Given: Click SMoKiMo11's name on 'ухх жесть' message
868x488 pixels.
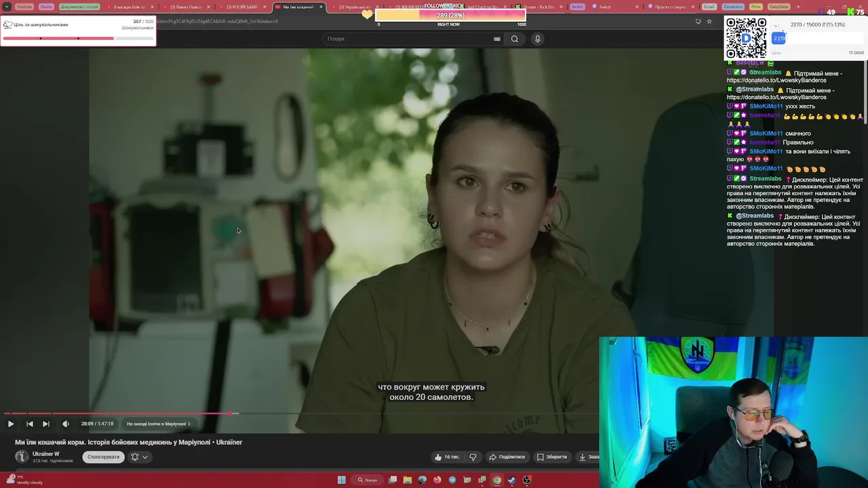Looking at the screenshot, I should [766, 106].
